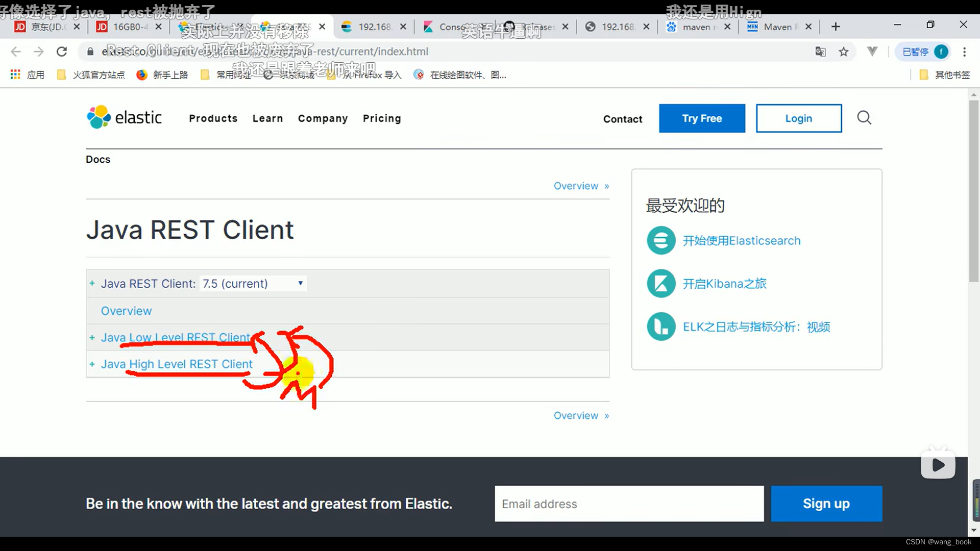Open 开启Kibana之旅 link
Image resolution: width=980 pixels, height=551 pixels.
(x=725, y=283)
